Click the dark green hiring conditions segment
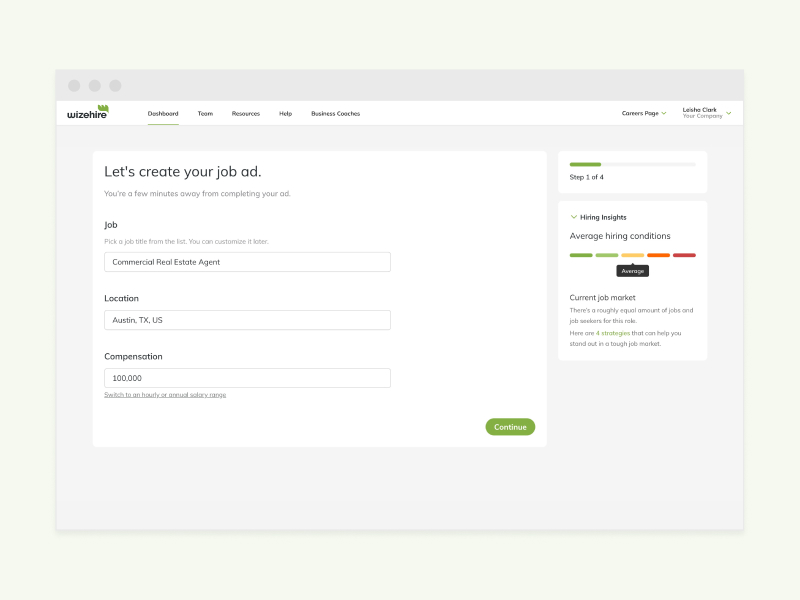The width and height of the screenshot is (800, 600). [581, 255]
